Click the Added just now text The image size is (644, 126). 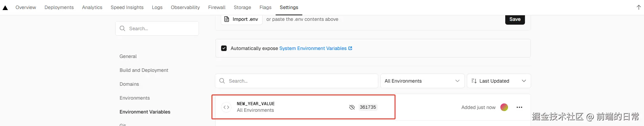click(478, 107)
